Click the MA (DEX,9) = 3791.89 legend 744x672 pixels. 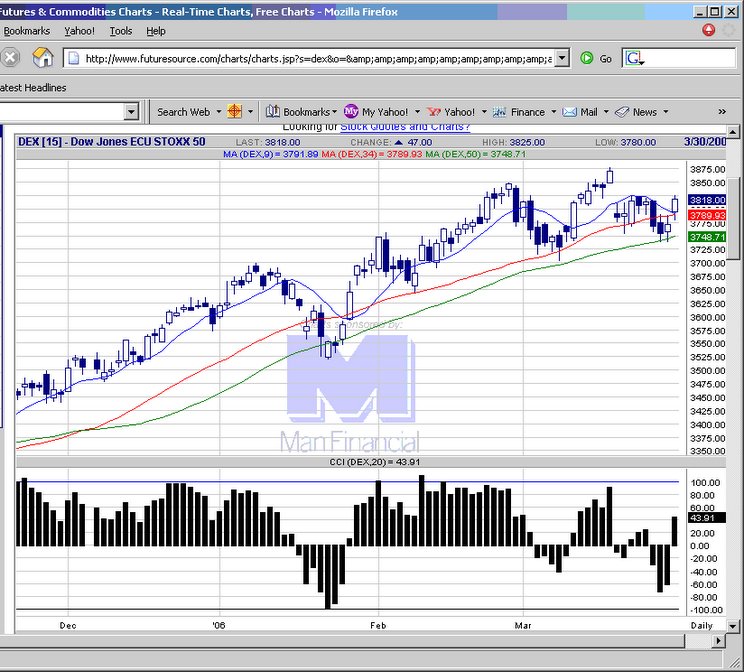tap(270, 154)
